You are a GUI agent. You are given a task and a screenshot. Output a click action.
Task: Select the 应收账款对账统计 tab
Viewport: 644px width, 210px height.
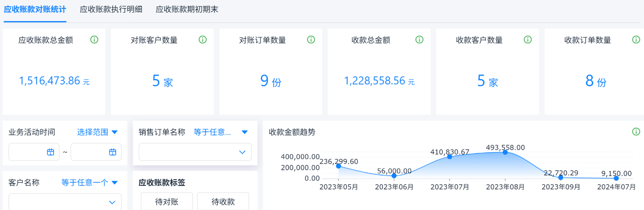tap(35, 9)
